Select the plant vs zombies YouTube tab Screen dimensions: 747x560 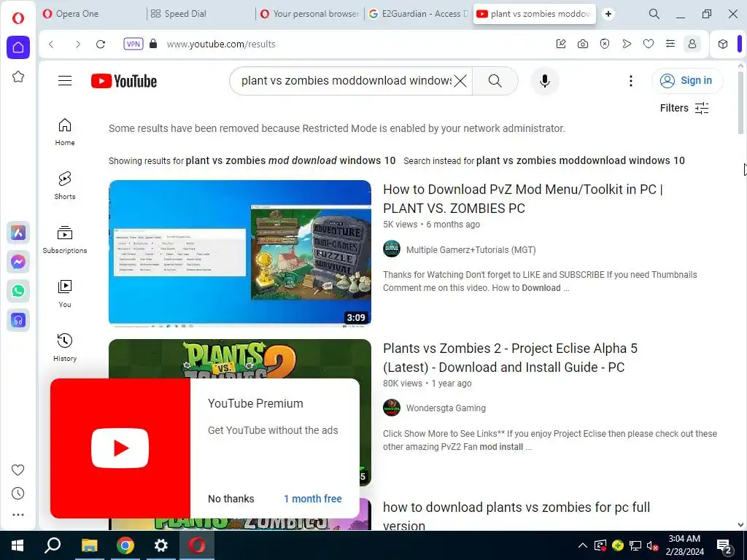point(535,14)
